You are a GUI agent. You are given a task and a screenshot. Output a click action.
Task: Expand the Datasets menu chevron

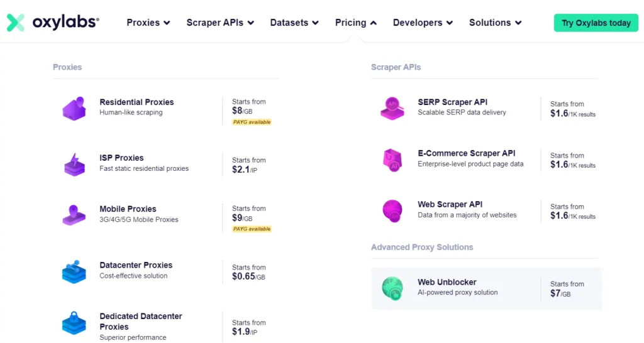pos(316,23)
